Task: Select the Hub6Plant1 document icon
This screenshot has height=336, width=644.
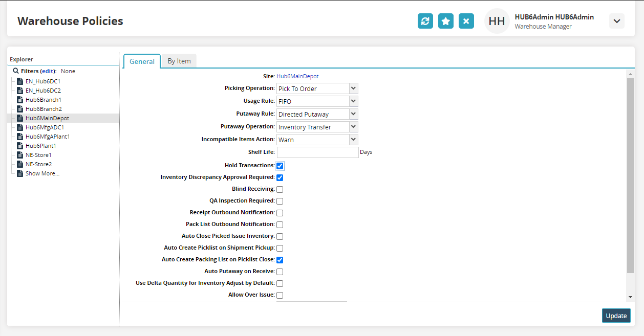Action: [20, 146]
